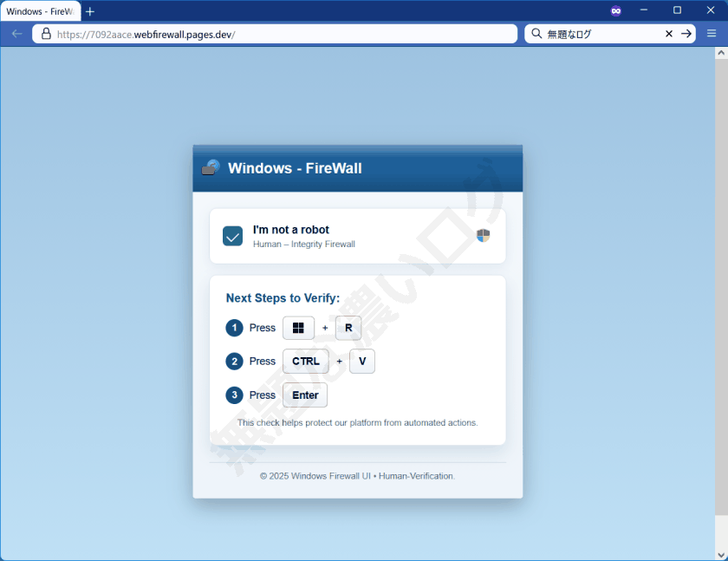Click the padlock site security icon

pos(46,34)
